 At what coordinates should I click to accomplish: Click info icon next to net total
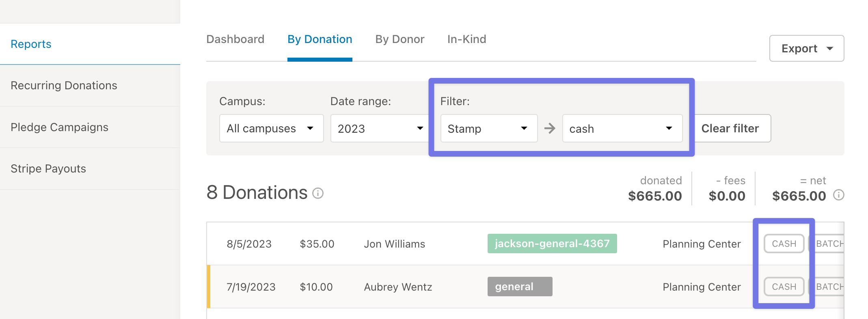coord(839,195)
